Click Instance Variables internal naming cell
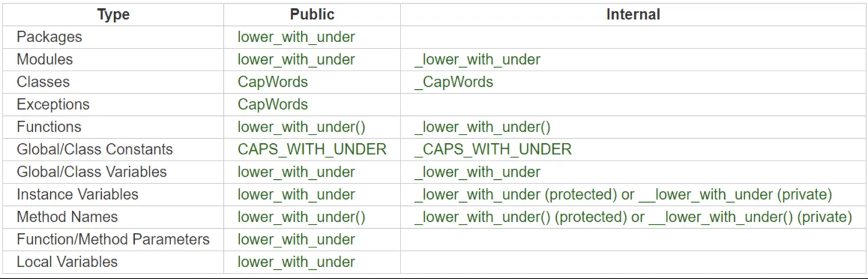Screen dimensions: 868x279 pos(622,194)
